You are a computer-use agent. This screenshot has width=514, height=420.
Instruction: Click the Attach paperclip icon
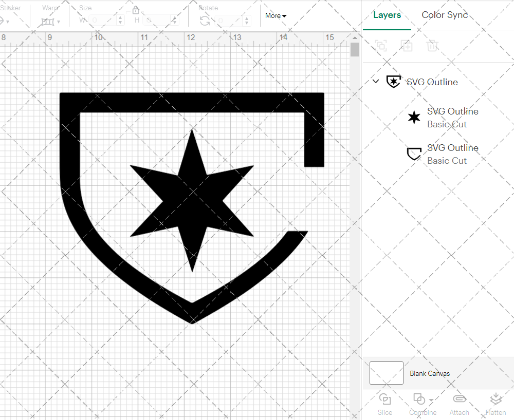[x=459, y=399]
